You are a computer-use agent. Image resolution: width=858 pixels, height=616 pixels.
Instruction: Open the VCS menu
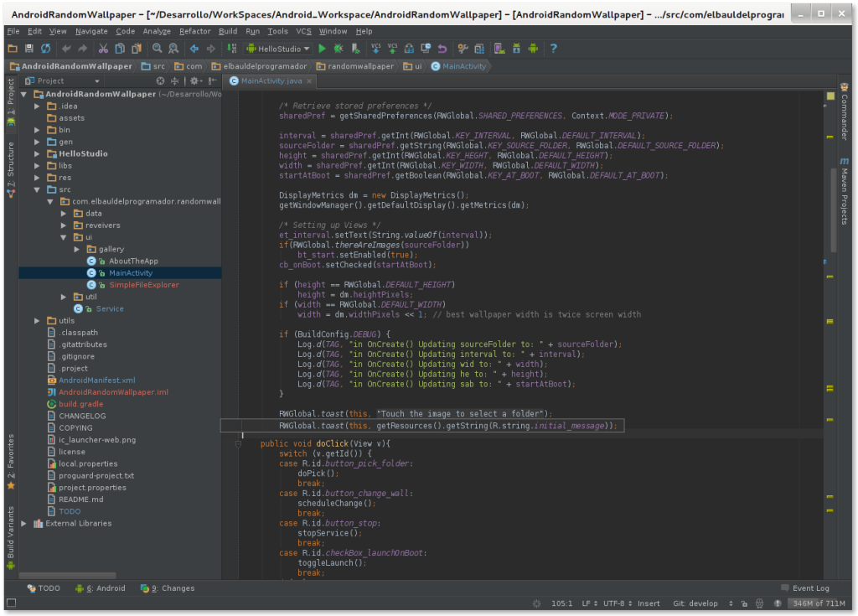tap(303, 31)
